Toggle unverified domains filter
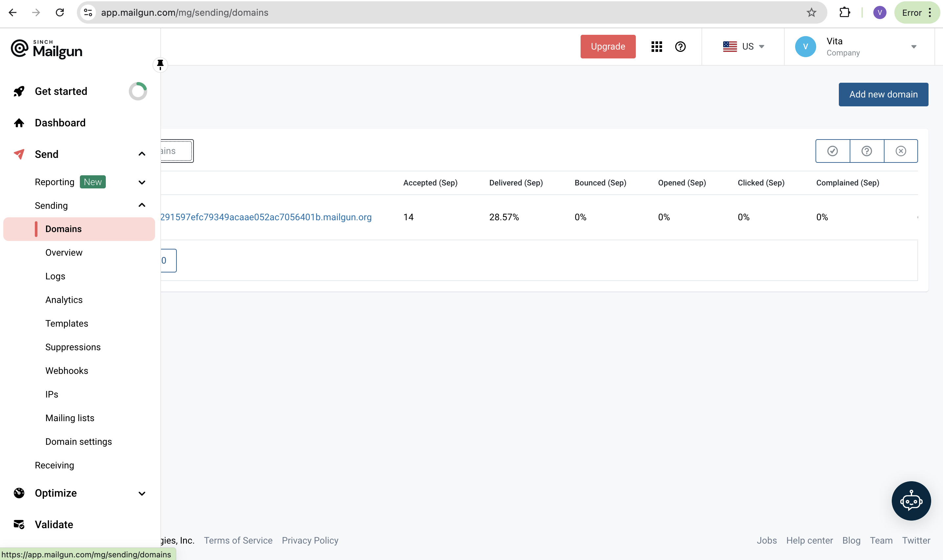This screenshot has height=560, width=943. pyautogui.click(x=866, y=151)
